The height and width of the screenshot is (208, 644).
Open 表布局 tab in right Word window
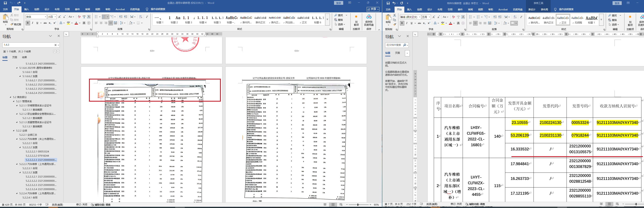[x=544, y=10]
